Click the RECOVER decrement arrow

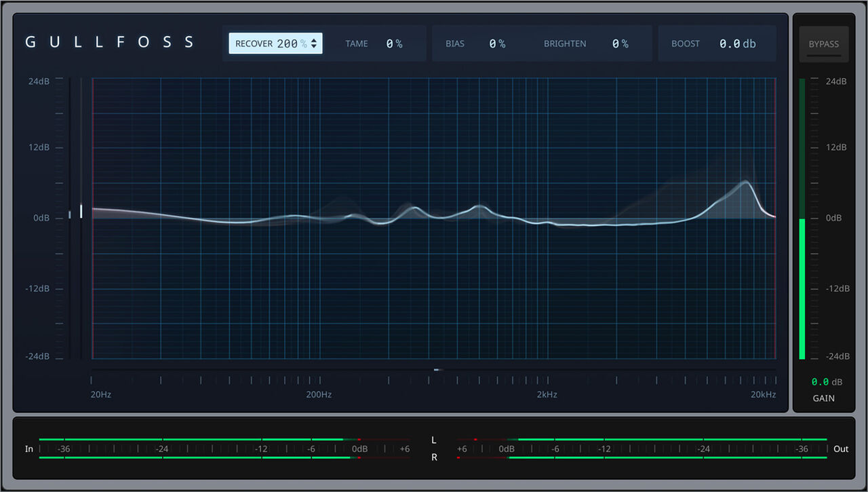(315, 46)
